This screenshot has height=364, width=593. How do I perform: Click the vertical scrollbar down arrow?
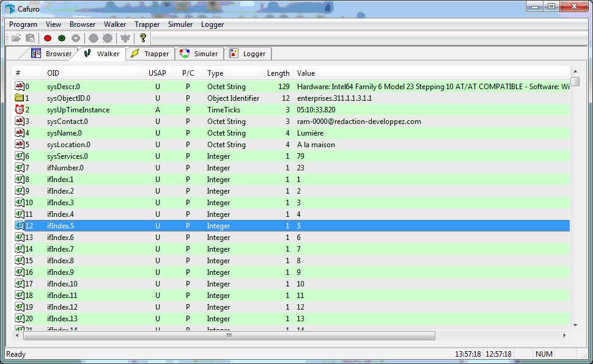pos(575,326)
